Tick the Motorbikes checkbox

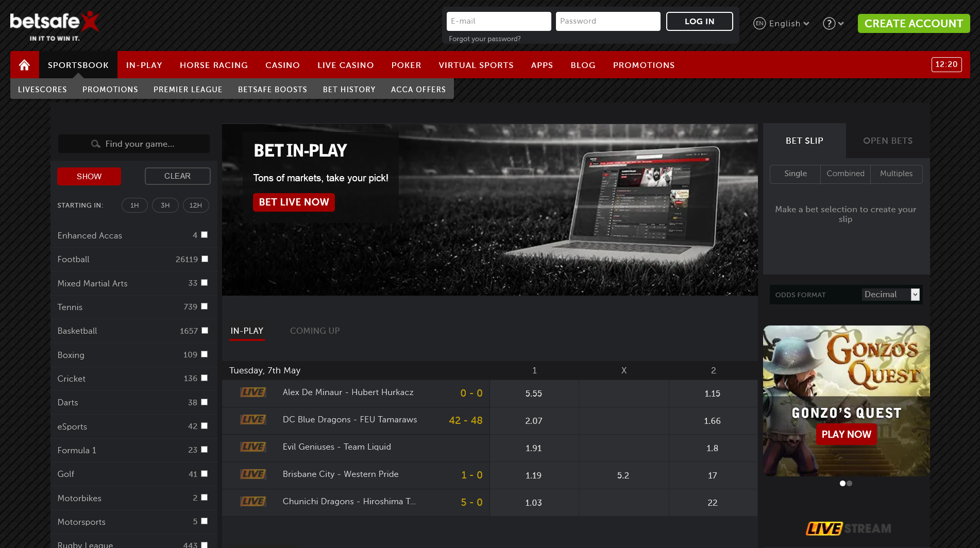click(205, 498)
